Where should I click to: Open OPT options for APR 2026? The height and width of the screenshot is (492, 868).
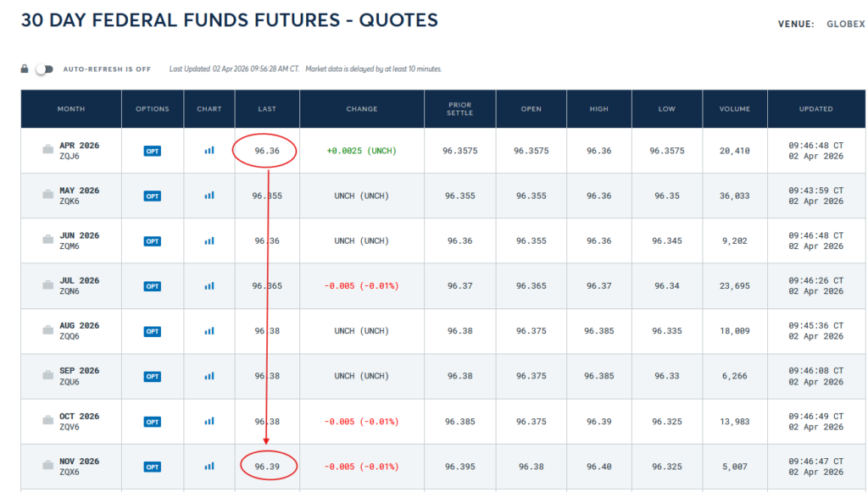coord(152,150)
